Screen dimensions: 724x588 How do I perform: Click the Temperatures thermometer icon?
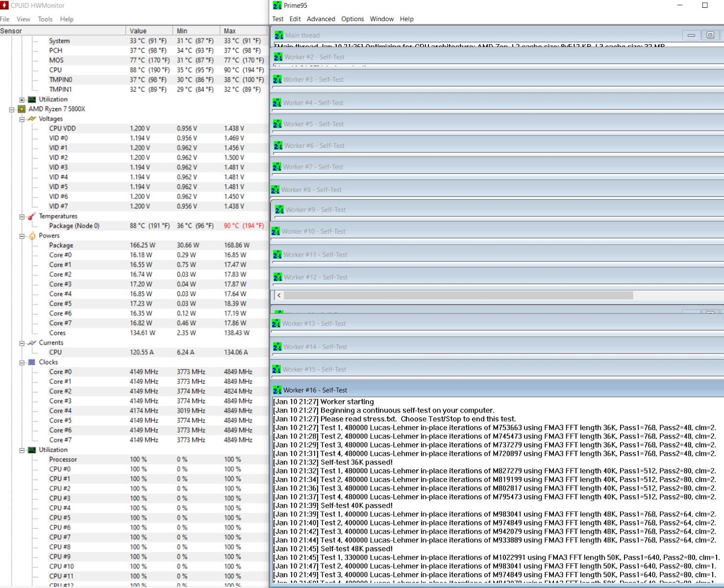tap(32, 216)
